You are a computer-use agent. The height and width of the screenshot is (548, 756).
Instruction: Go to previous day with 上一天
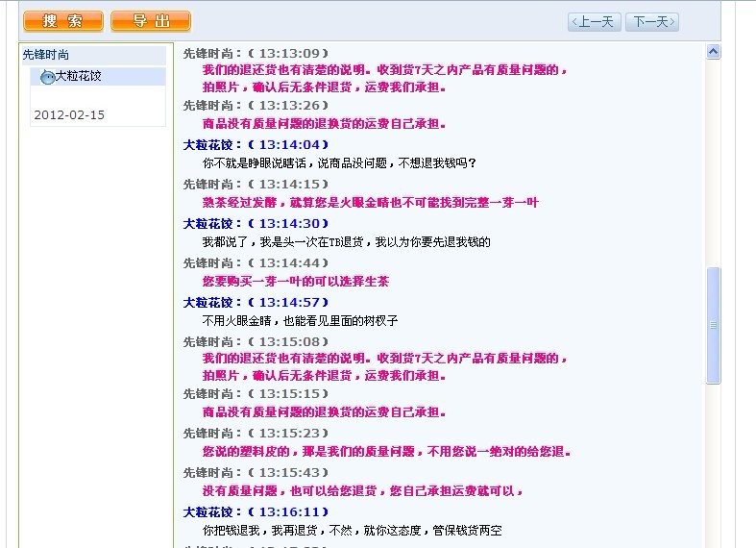[x=594, y=22]
